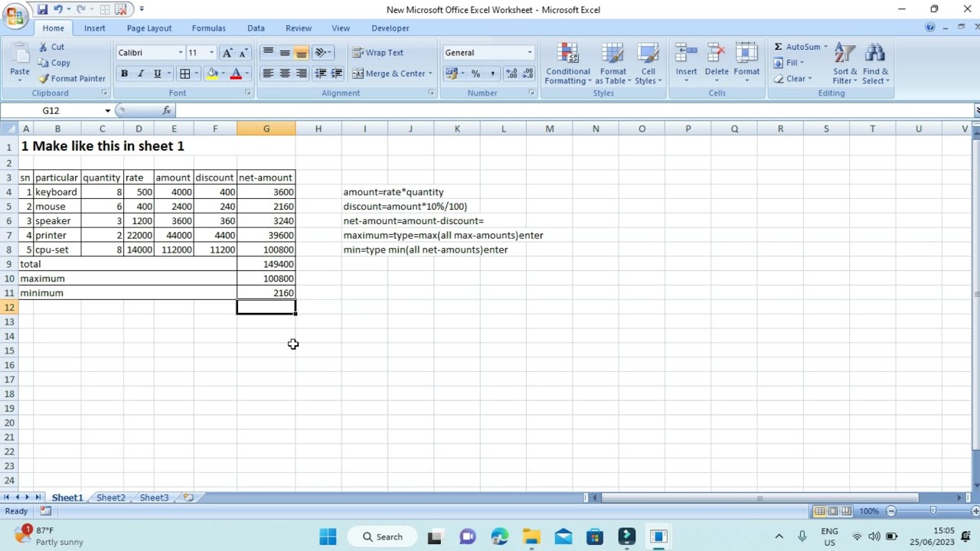Open the Formulas ribbon tab
The height and width of the screenshot is (551, 980).
pyautogui.click(x=209, y=28)
